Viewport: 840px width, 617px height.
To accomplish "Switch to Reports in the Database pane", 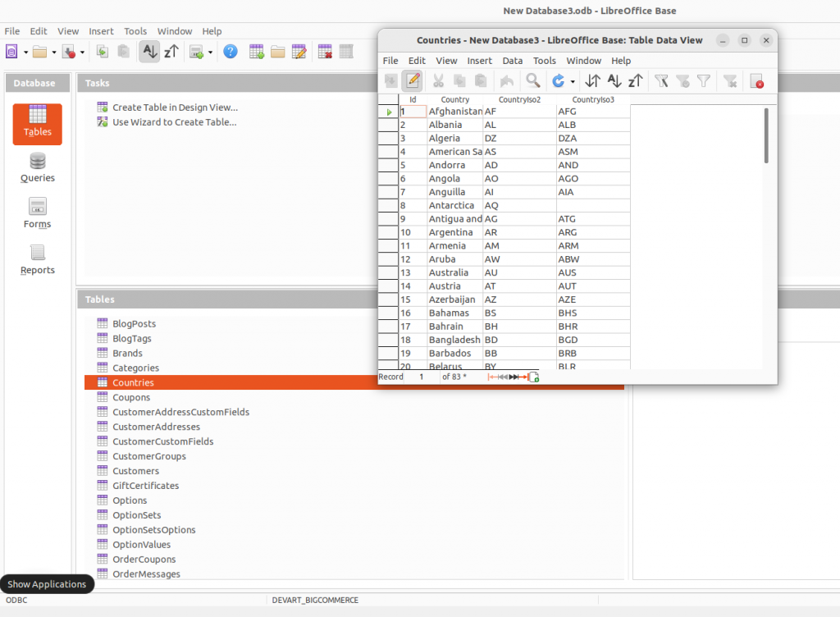I will (38, 260).
